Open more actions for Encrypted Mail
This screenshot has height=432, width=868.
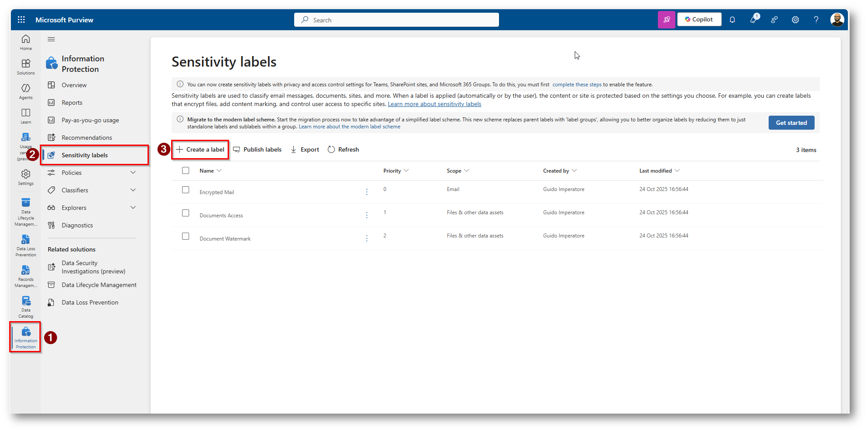click(x=367, y=192)
